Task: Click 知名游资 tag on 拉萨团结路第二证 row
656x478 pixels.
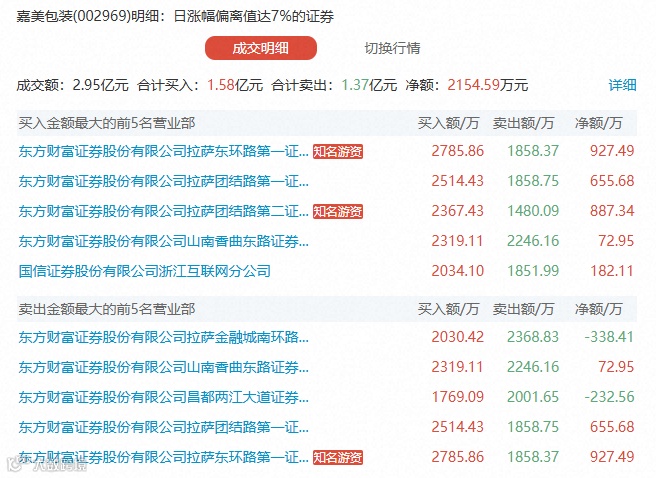Action: click(338, 212)
